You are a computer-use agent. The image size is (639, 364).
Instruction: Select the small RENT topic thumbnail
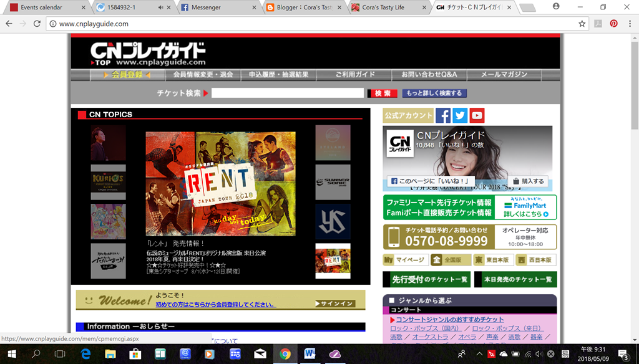[333, 261]
